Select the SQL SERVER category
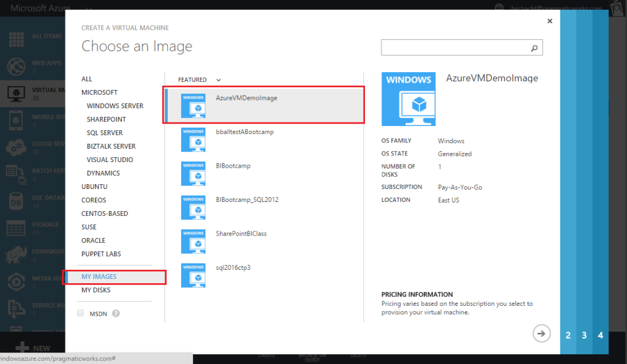Image resolution: width=627 pixels, height=364 pixels. 105,133
